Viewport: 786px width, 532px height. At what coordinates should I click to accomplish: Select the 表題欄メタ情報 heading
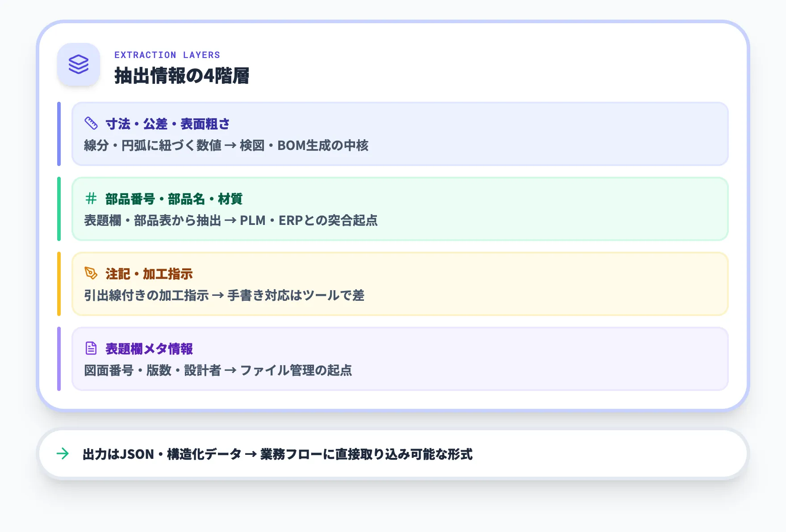[x=149, y=349]
